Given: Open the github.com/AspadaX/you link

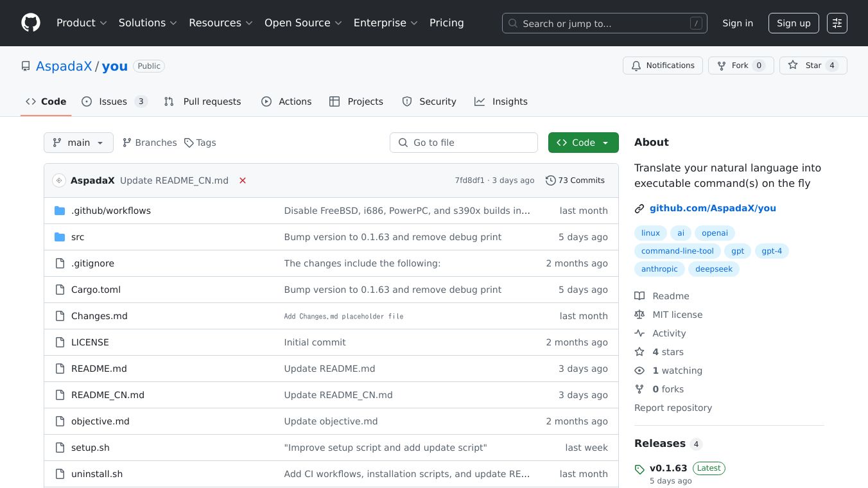Looking at the screenshot, I should tap(713, 208).
